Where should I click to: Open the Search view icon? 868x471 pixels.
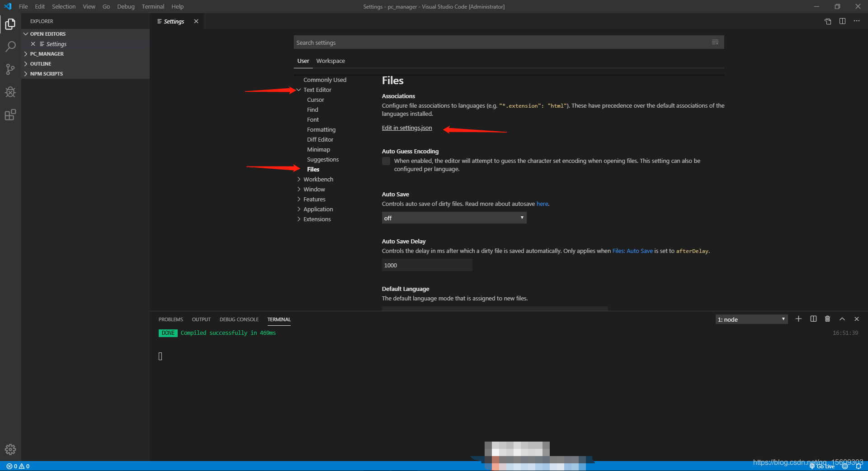(x=10, y=47)
